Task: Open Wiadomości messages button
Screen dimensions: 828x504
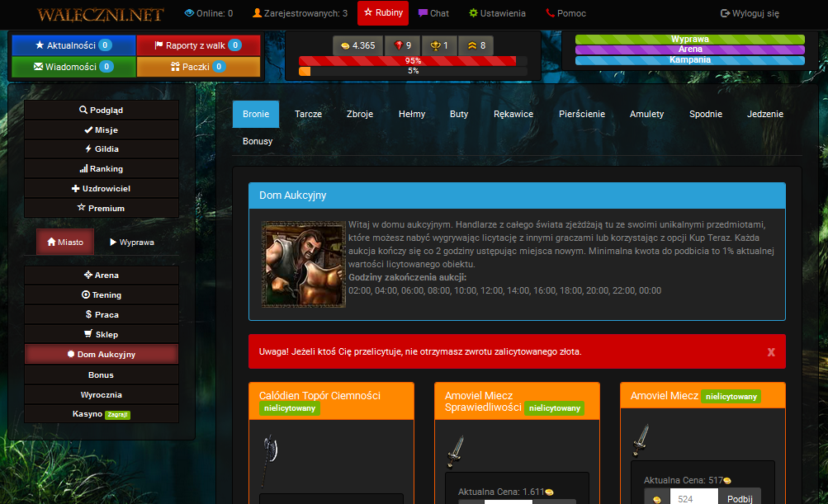Action: 73,67
